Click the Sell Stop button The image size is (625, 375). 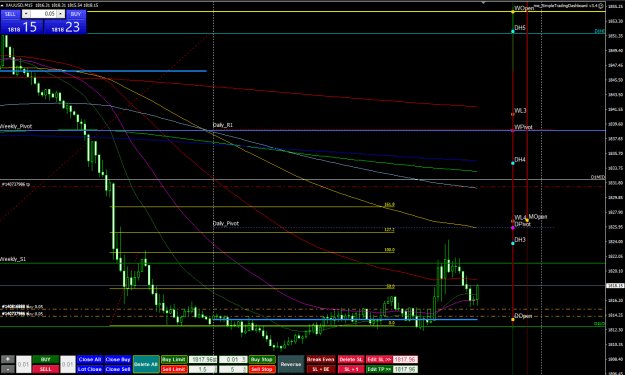coord(262,369)
